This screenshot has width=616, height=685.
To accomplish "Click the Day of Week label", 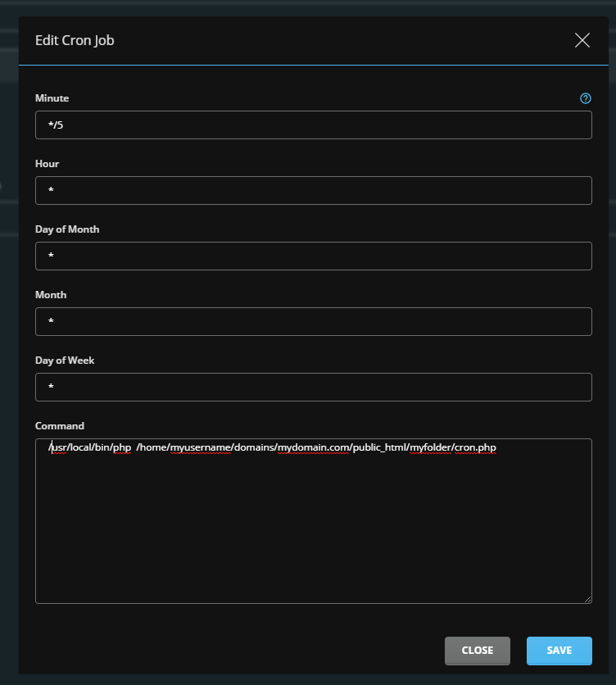I will point(65,361).
